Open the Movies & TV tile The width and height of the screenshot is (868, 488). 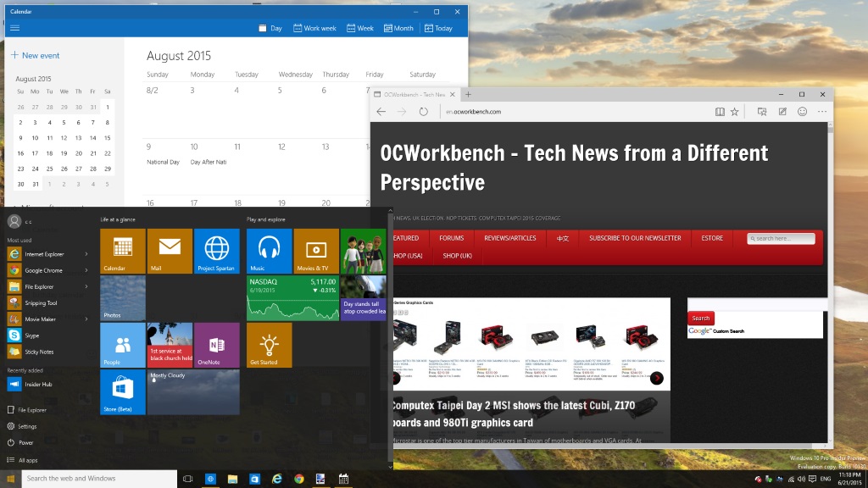point(316,251)
